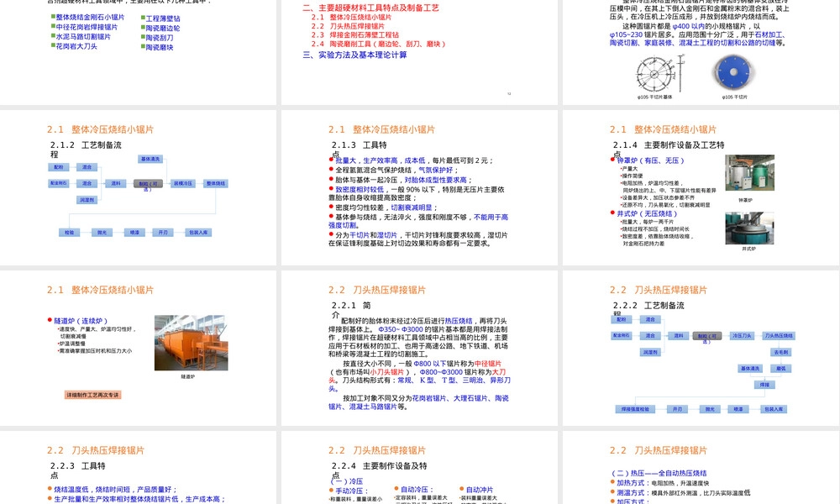Click the 磨弧 flowchart box
The width and height of the screenshot is (840, 504).
tap(781, 369)
